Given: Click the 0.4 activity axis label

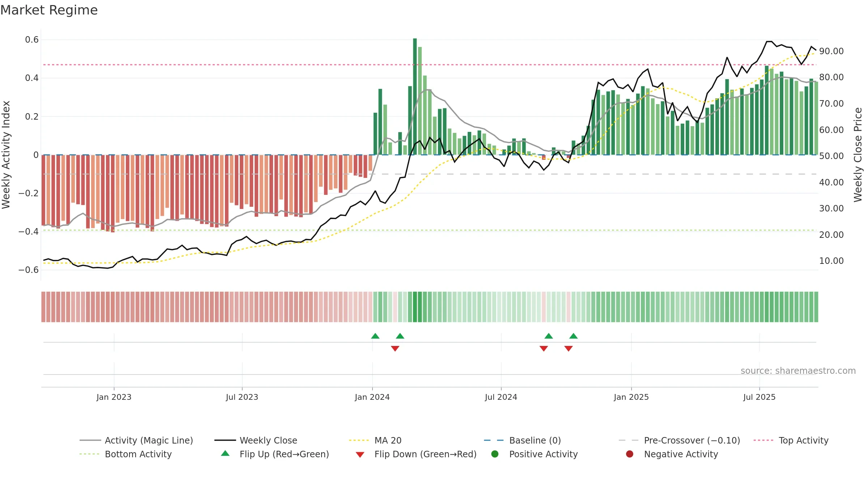Looking at the screenshot, I should (32, 78).
